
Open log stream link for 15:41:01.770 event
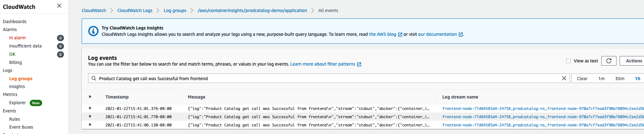tap(543, 117)
